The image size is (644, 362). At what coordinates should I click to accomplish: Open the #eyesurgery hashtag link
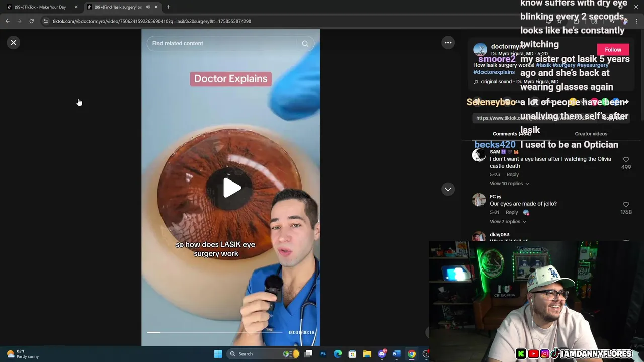[x=593, y=65]
